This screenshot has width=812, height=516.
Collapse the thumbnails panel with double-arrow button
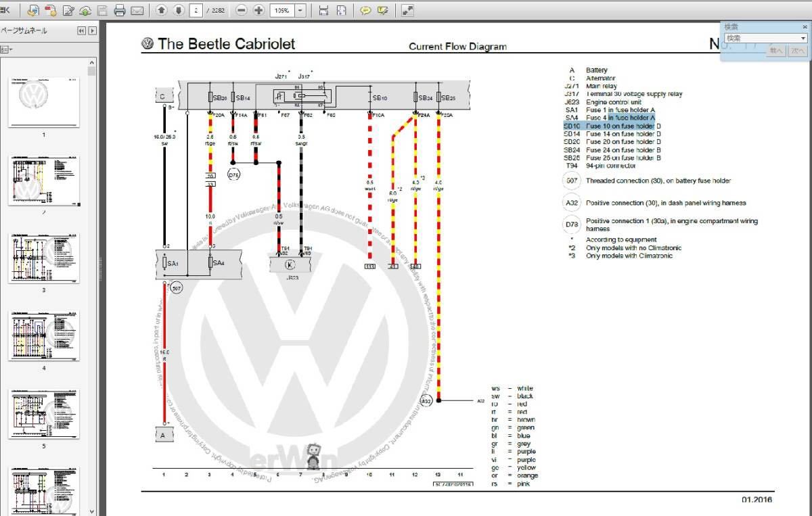82,30
